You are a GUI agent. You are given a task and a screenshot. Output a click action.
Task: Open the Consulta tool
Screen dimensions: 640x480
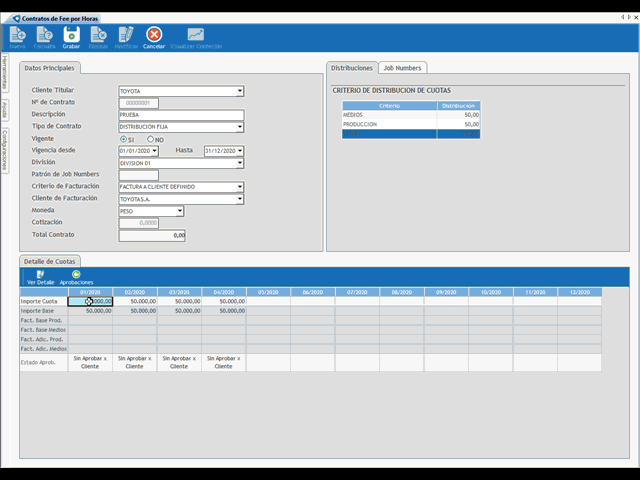pos(44,38)
